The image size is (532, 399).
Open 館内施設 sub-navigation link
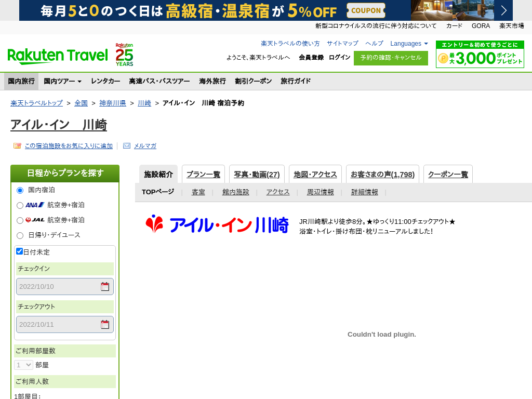tap(235, 192)
